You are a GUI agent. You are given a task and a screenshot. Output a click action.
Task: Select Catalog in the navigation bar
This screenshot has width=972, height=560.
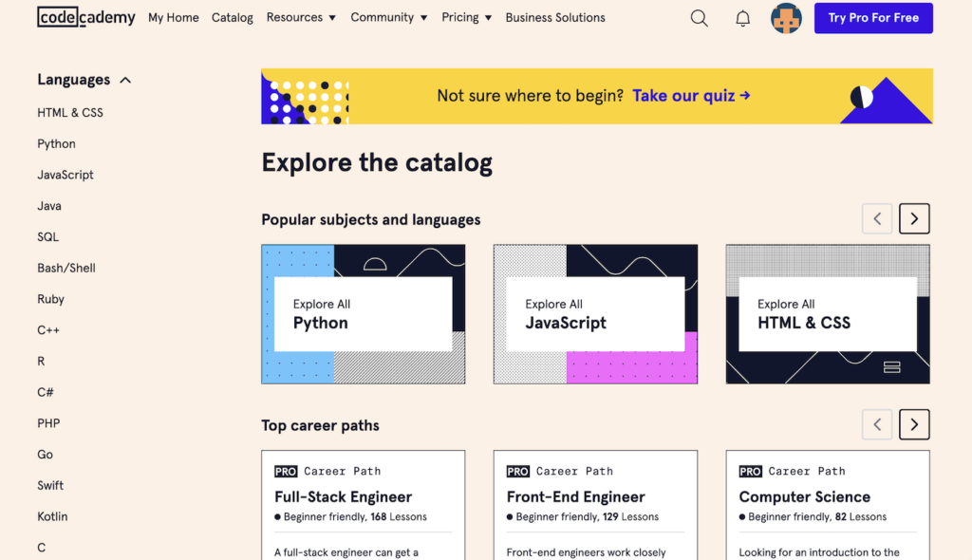tap(232, 17)
